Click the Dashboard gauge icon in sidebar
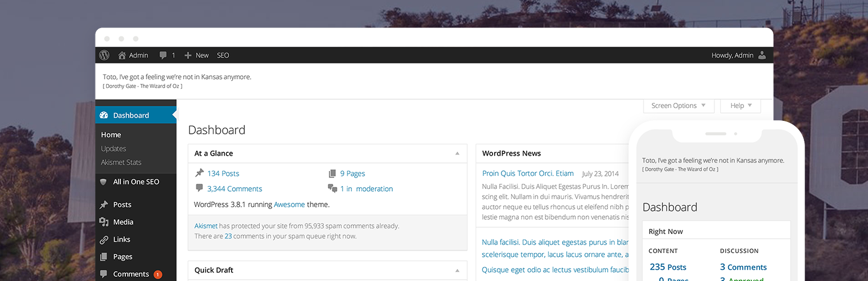Screen dimensions: 868x281 103,115
